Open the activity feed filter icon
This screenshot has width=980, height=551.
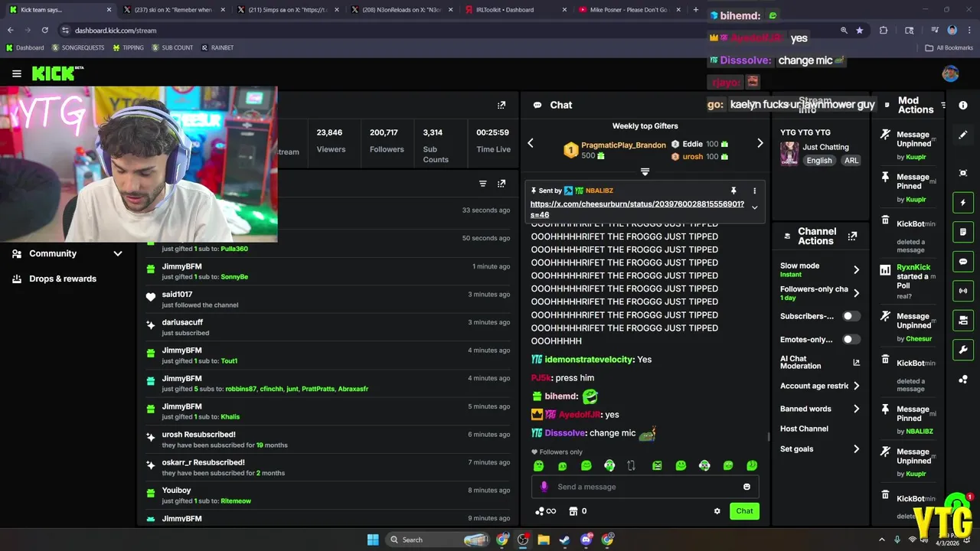click(483, 184)
